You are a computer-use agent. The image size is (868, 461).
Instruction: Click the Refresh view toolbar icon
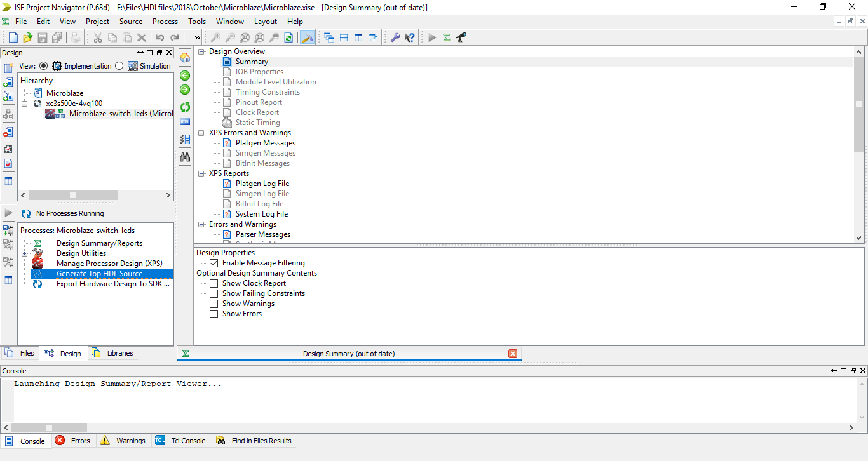pos(288,37)
